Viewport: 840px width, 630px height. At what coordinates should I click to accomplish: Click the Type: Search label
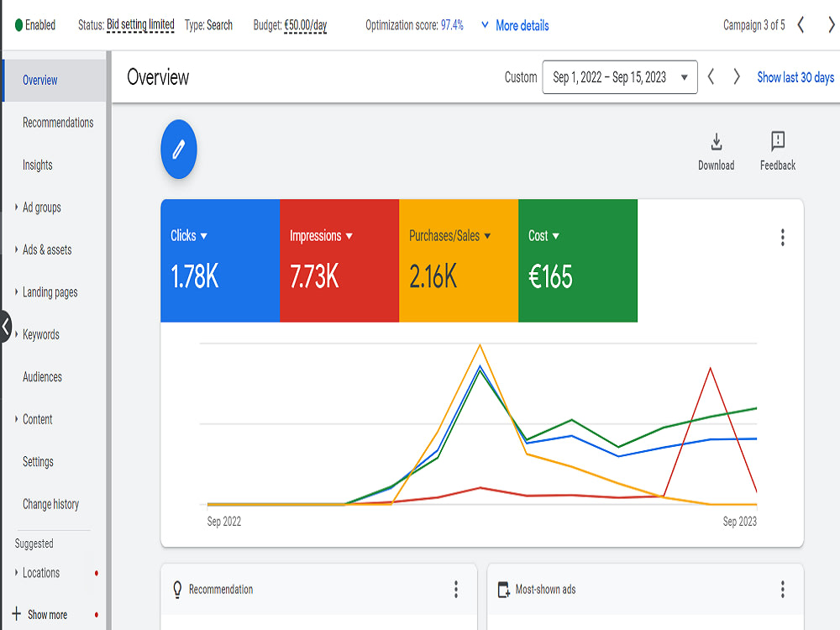208,24
